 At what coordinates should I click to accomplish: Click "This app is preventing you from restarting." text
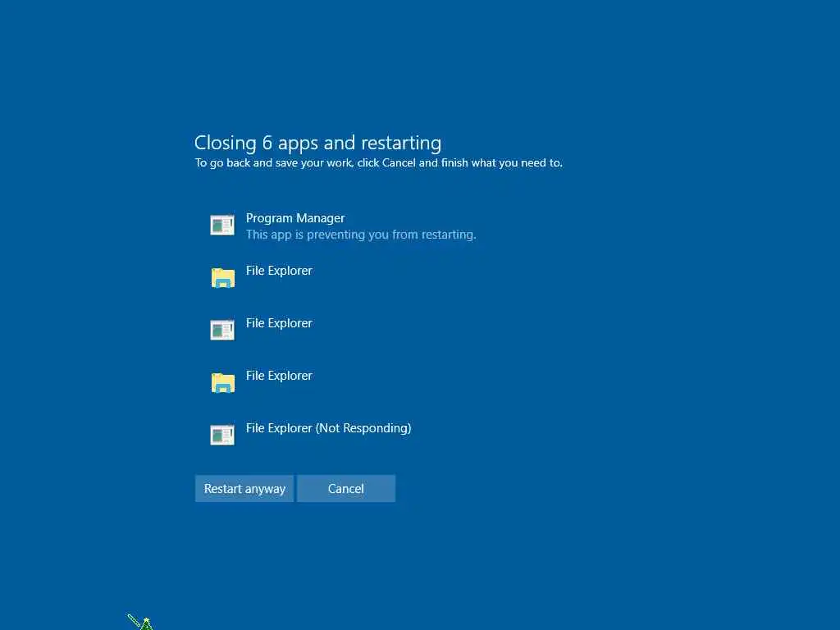pyautogui.click(x=361, y=235)
